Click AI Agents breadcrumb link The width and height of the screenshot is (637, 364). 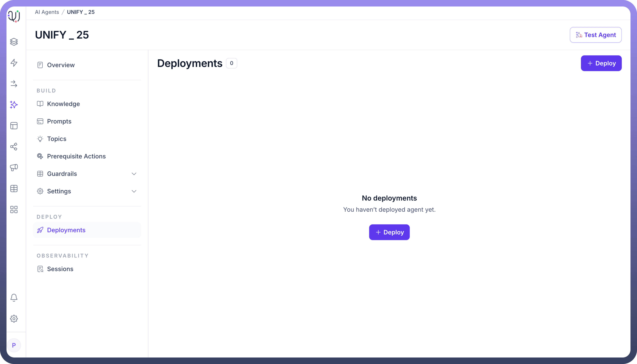pyautogui.click(x=47, y=12)
